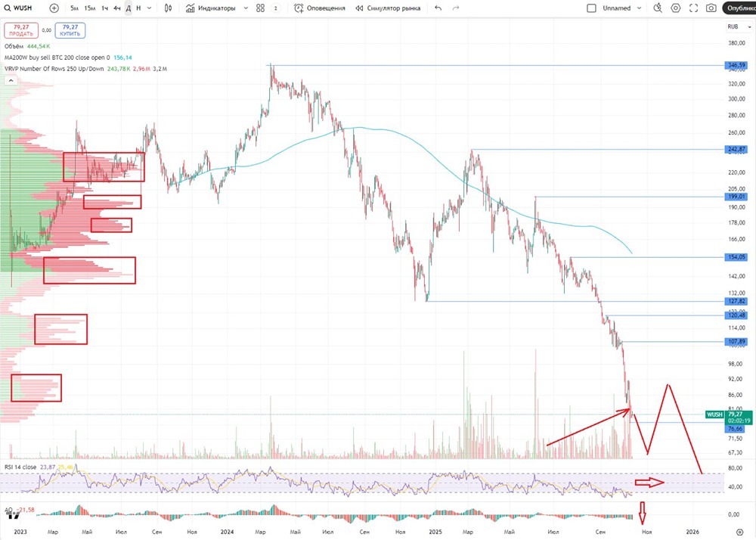This screenshot has width=756, height=540.
Task: Open the quick search lightning icon
Action: (658, 8)
